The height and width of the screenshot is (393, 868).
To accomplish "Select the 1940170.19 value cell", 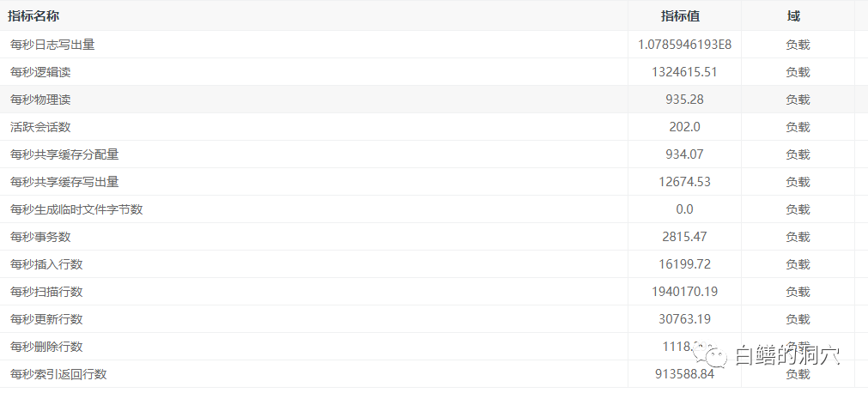I will (684, 292).
